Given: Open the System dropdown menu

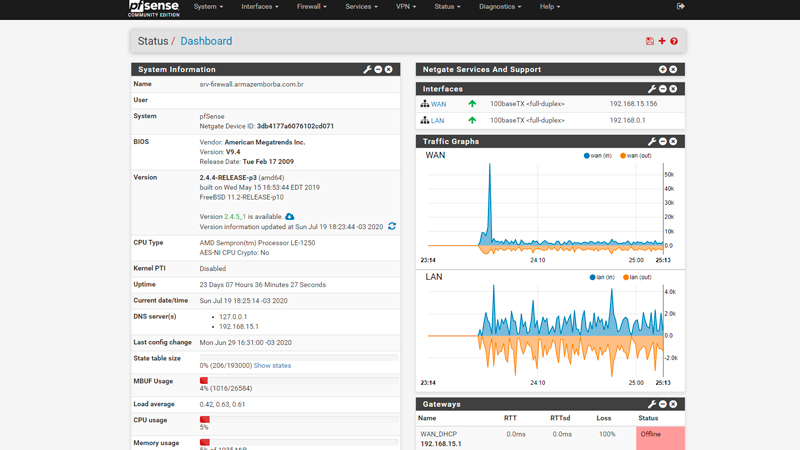Looking at the screenshot, I should pyautogui.click(x=208, y=7).
